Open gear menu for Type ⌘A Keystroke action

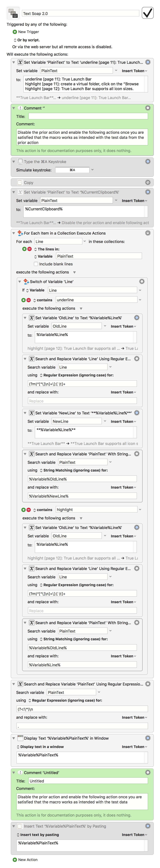[x=148, y=161]
